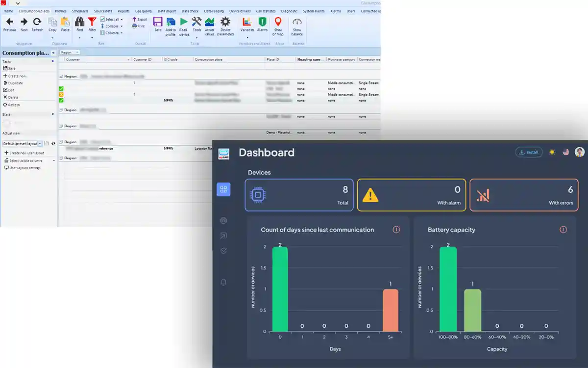This screenshot has width=588, height=368.
Task: Click the 80–60% battery capacity bar
Action: (473, 311)
